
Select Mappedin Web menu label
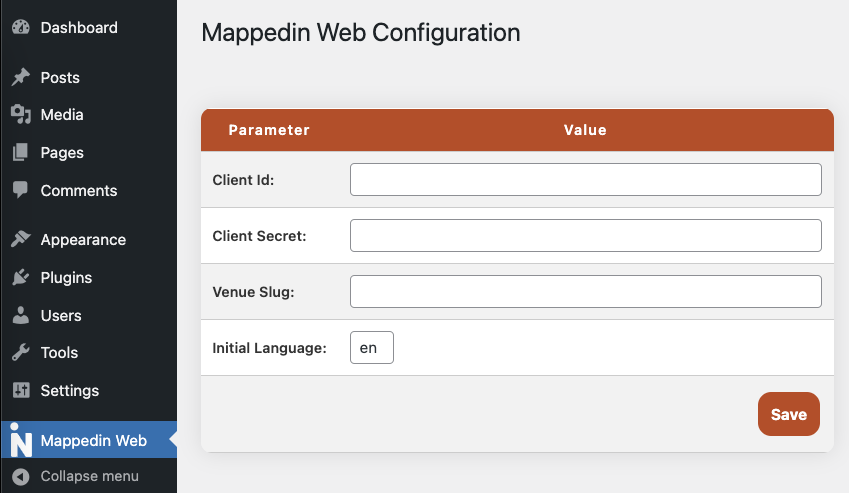point(94,441)
